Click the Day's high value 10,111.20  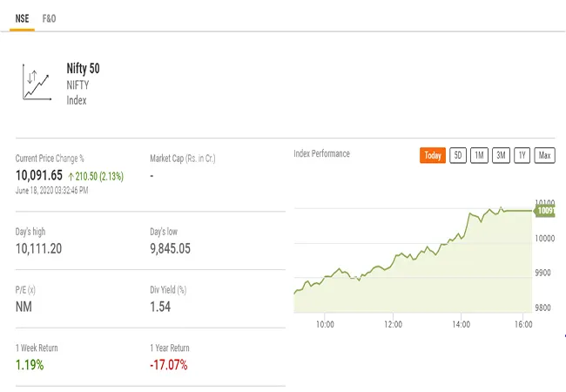click(38, 248)
